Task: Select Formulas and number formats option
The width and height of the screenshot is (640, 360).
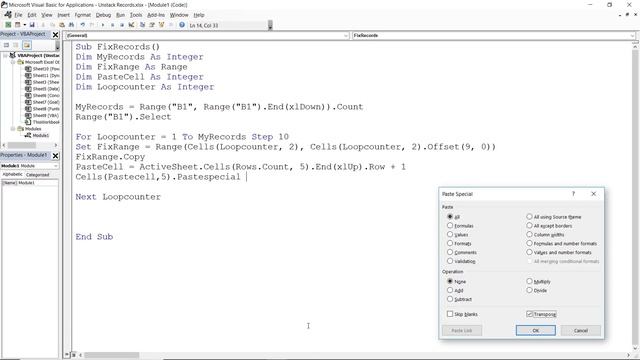Action: click(529, 243)
